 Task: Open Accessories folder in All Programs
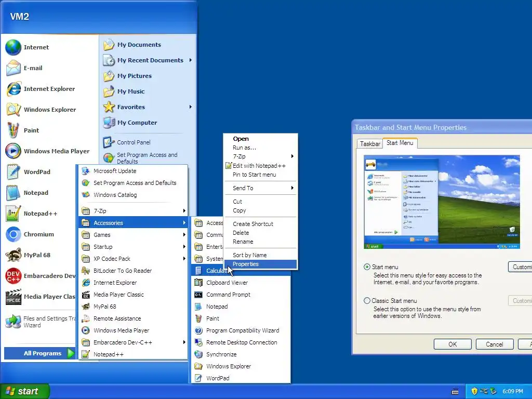coord(133,222)
